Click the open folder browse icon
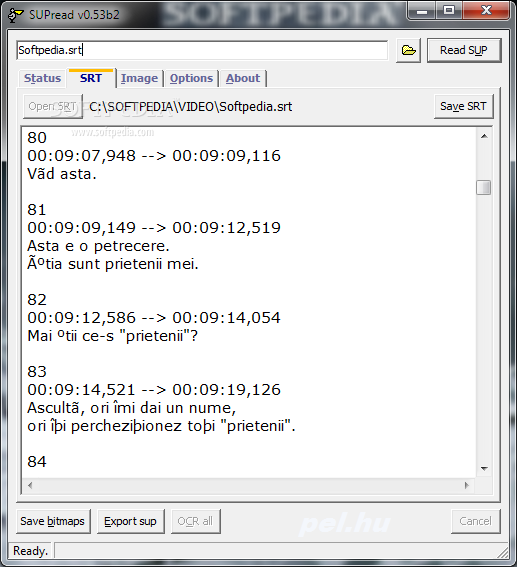This screenshot has height=567, width=517. coord(408,50)
